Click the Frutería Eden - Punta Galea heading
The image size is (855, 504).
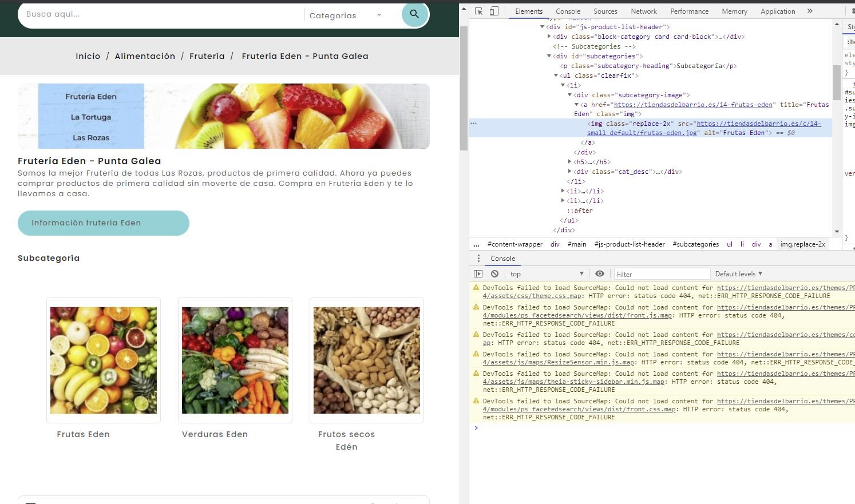coord(89,161)
